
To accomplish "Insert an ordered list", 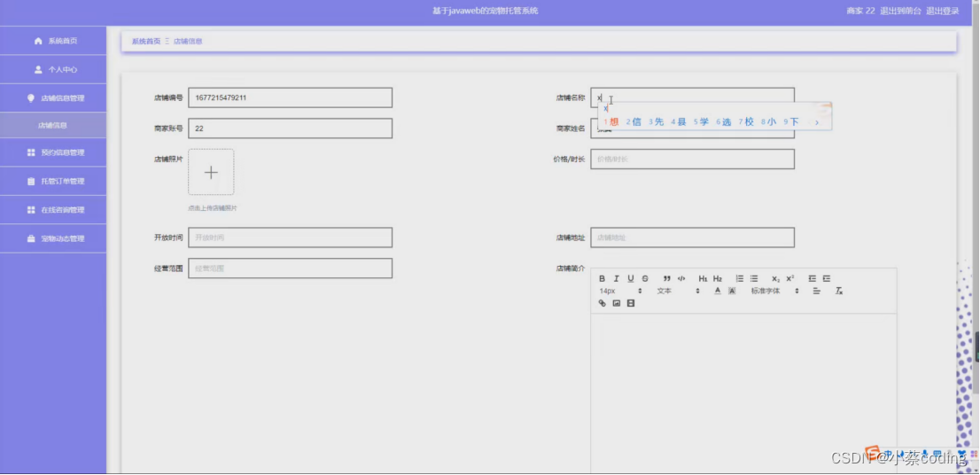I will point(739,279).
